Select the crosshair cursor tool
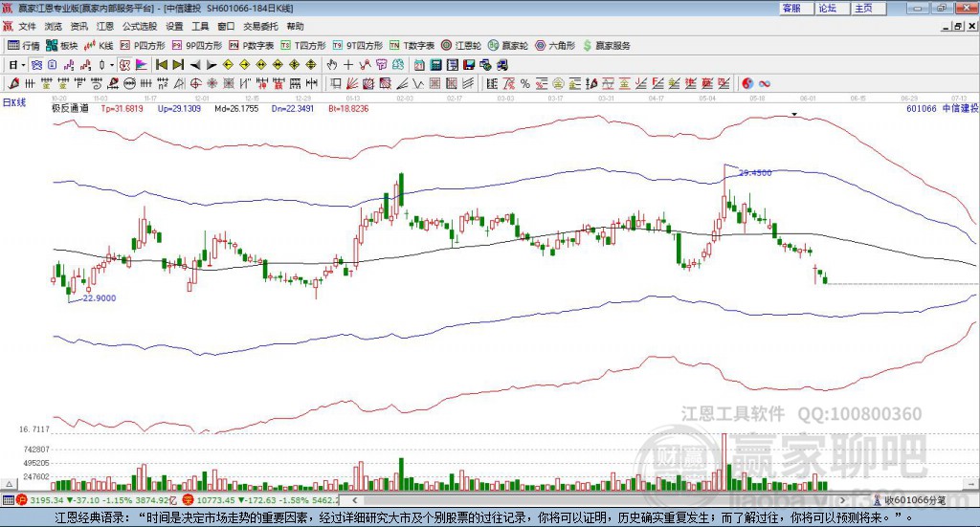Viewport: 980px width, 527px height. click(x=348, y=65)
